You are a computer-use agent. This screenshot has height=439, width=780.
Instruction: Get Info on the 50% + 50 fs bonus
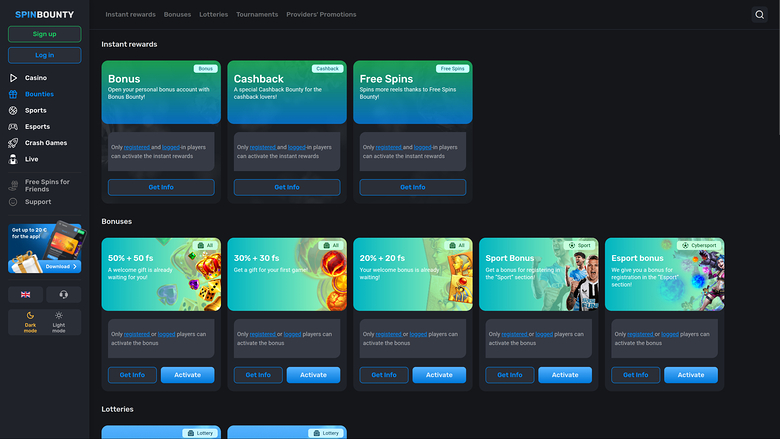pyautogui.click(x=132, y=375)
